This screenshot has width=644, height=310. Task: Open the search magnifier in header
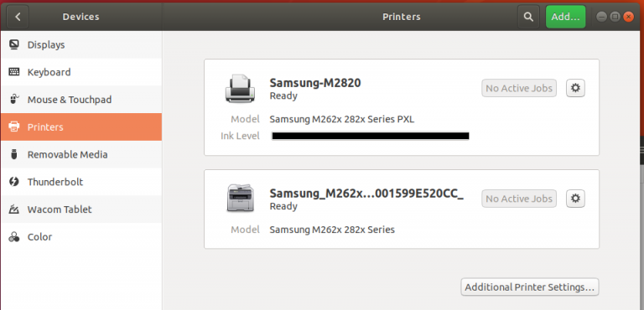(x=528, y=17)
